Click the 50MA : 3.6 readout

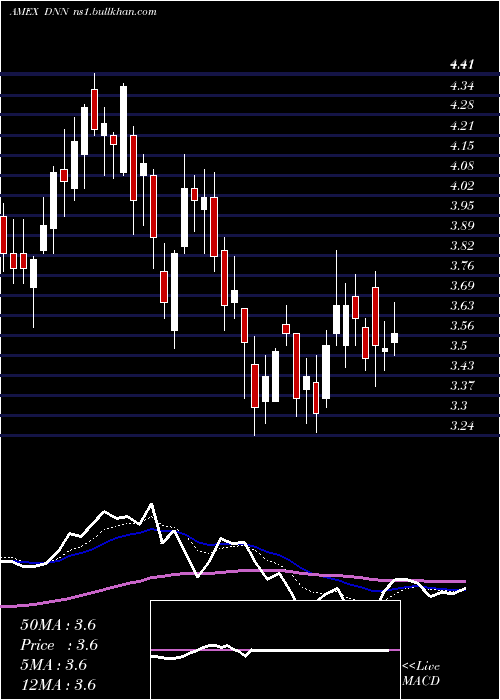tap(58, 625)
